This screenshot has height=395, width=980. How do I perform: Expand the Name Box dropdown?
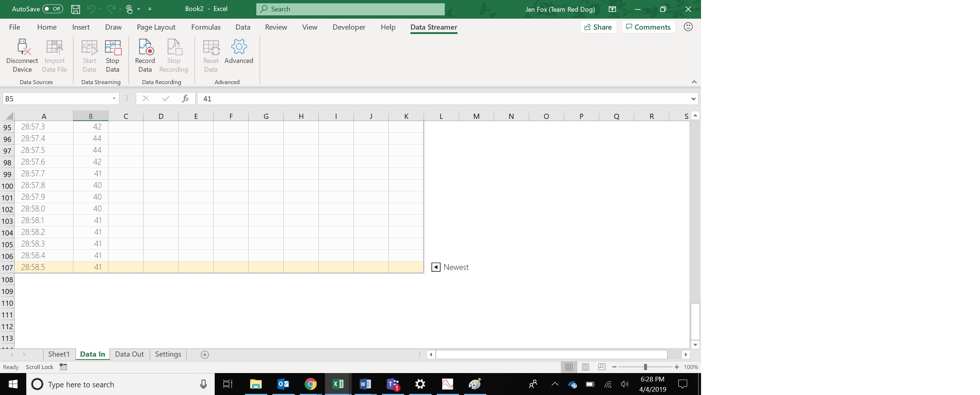coord(113,98)
